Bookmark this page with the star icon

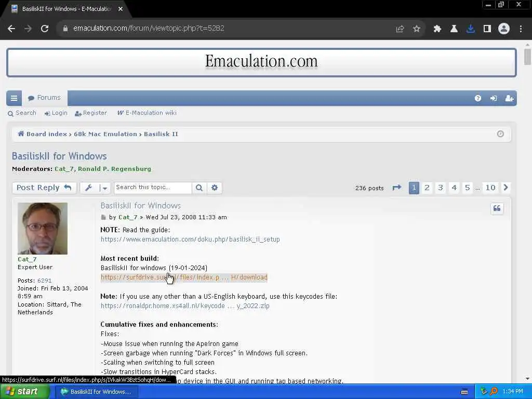click(x=417, y=29)
